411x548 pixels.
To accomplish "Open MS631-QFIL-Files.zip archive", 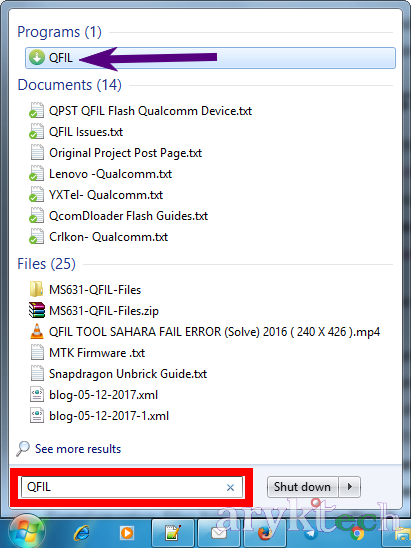I will pyautogui.click(x=94, y=310).
